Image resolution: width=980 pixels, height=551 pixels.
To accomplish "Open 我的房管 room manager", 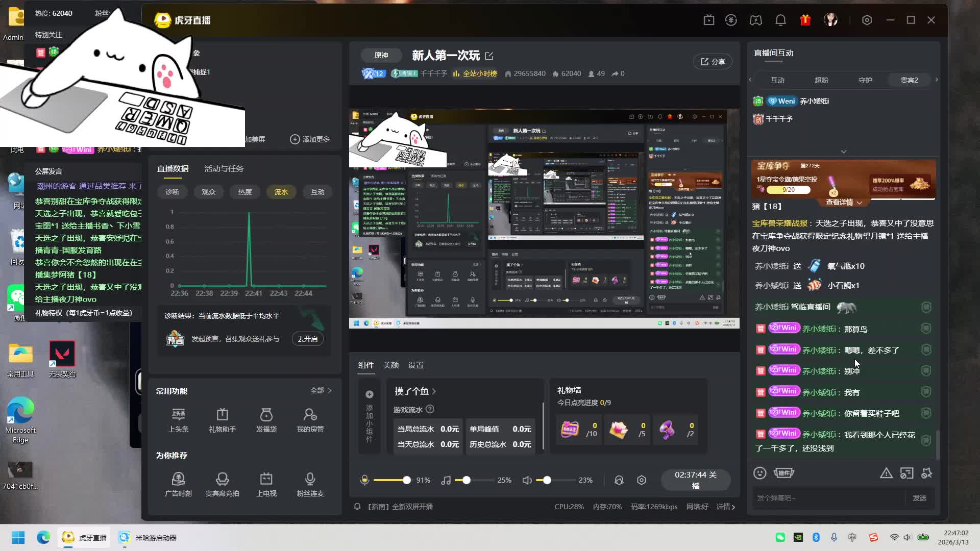I will [x=310, y=415].
